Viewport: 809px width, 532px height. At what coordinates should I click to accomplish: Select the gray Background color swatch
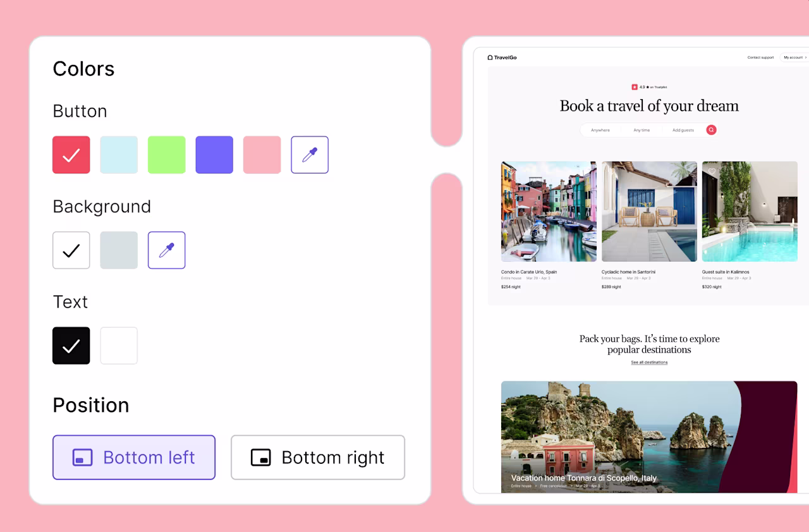coord(119,250)
